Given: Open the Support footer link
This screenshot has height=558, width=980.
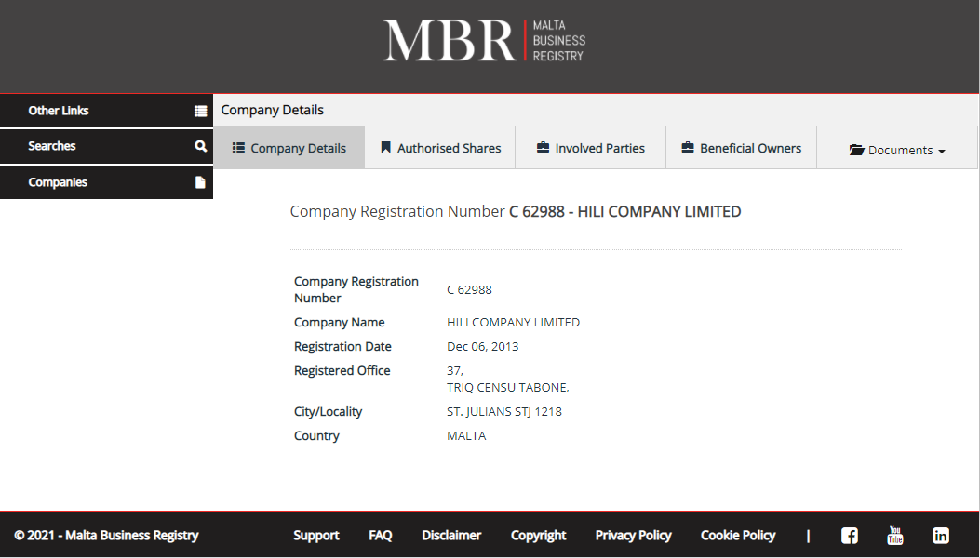Looking at the screenshot, I should [x=316, y=536].
